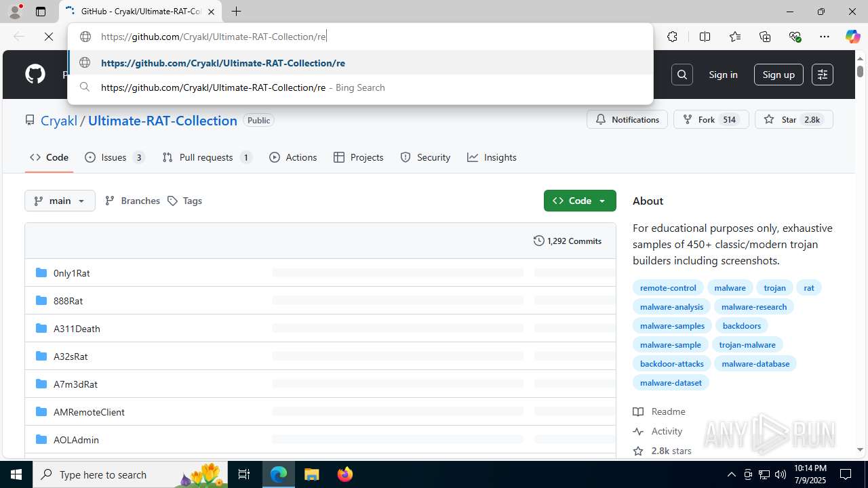Open the 888Rat folder

coord(68,300)
